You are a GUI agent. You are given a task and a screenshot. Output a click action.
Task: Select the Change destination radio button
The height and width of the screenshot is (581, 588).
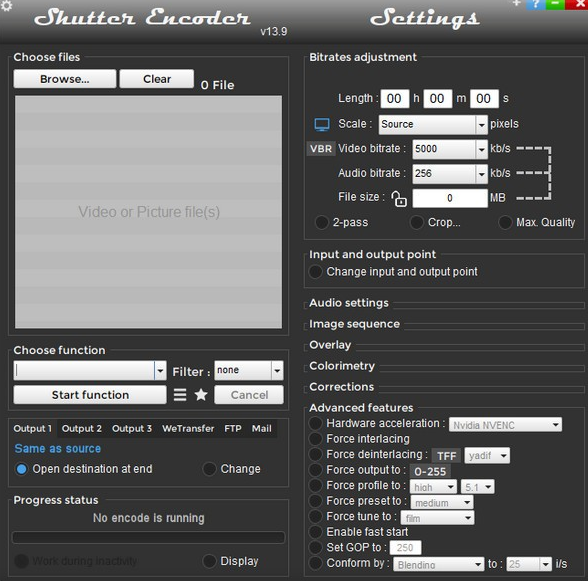click(209, 469)
